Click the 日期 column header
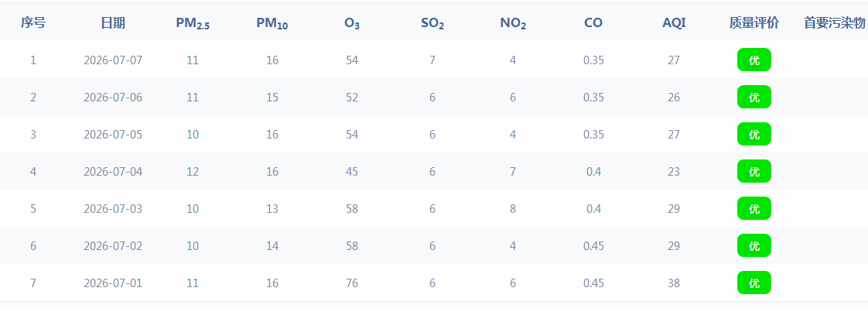The image size is (868, 322). 113,22
